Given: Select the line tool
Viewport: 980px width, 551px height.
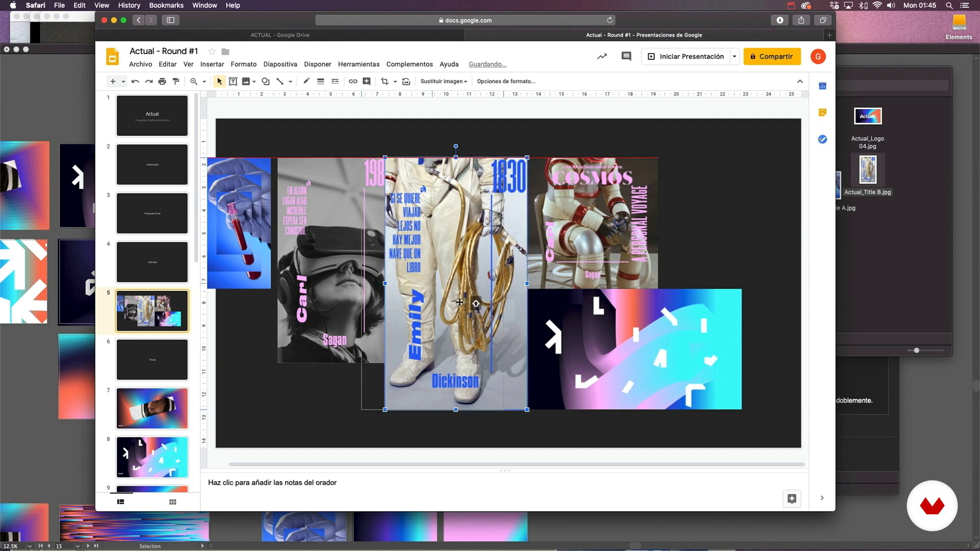Looking at the screenshot, I should [280, 81].
